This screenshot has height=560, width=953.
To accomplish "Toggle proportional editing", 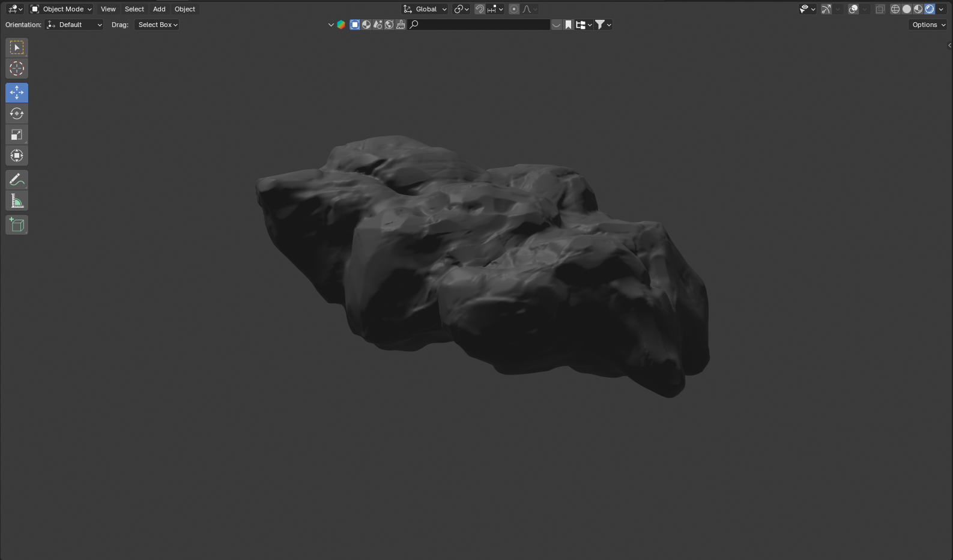I will (x=514, y=9).
